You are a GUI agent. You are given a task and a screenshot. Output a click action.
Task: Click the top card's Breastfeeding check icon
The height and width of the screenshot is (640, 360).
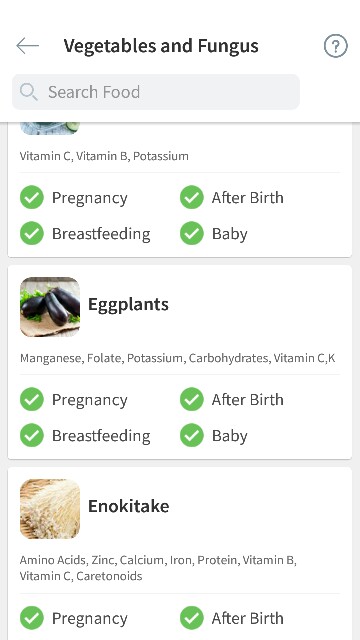(32, 233)
